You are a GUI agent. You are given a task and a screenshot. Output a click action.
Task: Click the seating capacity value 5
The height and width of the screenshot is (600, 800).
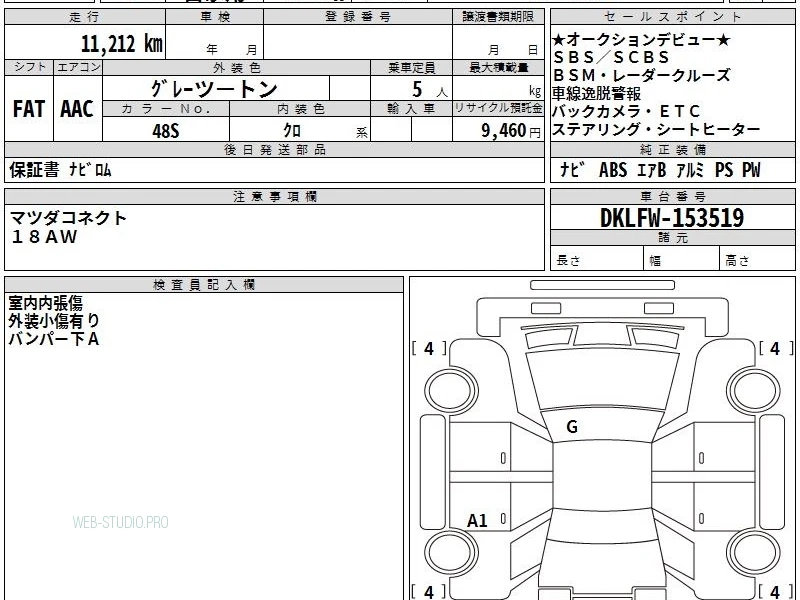(417, 89)
